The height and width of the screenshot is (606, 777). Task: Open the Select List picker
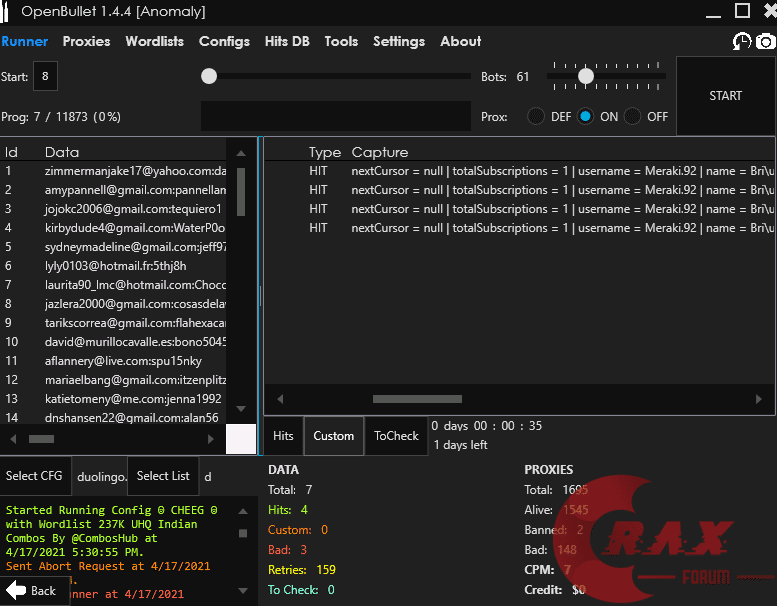(x=163, y=476)
